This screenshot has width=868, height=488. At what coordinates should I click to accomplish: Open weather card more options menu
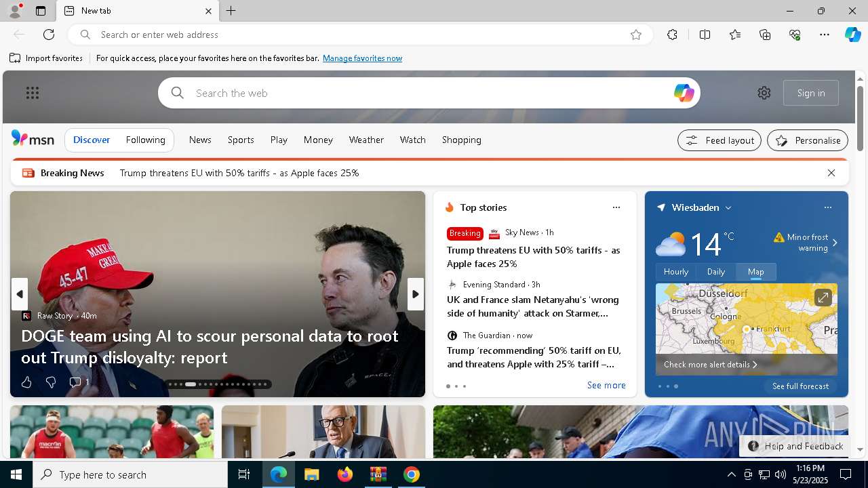[x=827, y=207]
